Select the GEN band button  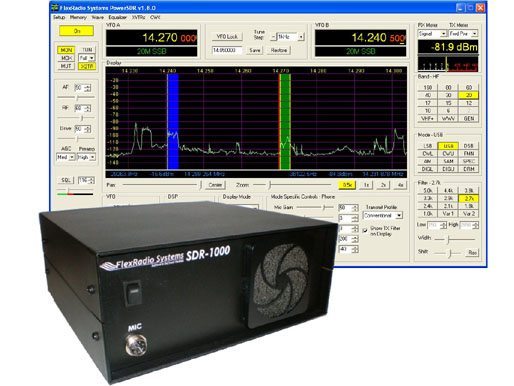point(469,119)
